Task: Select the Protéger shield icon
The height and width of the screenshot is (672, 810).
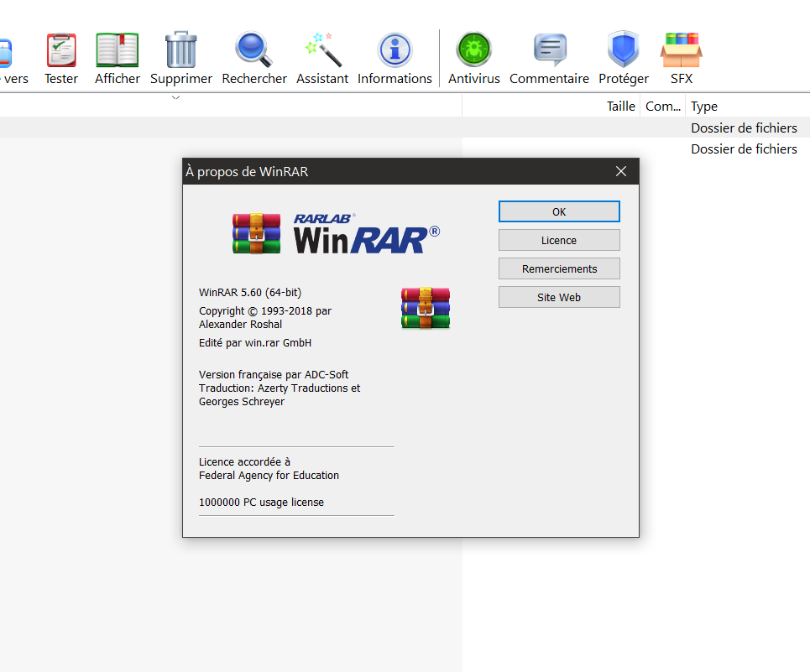Action: [623, 51]
